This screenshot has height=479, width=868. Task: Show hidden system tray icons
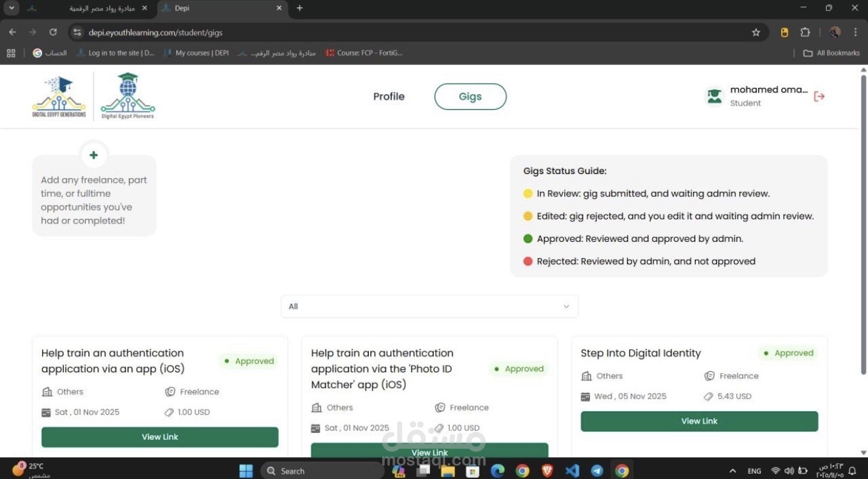pos(733,470)
